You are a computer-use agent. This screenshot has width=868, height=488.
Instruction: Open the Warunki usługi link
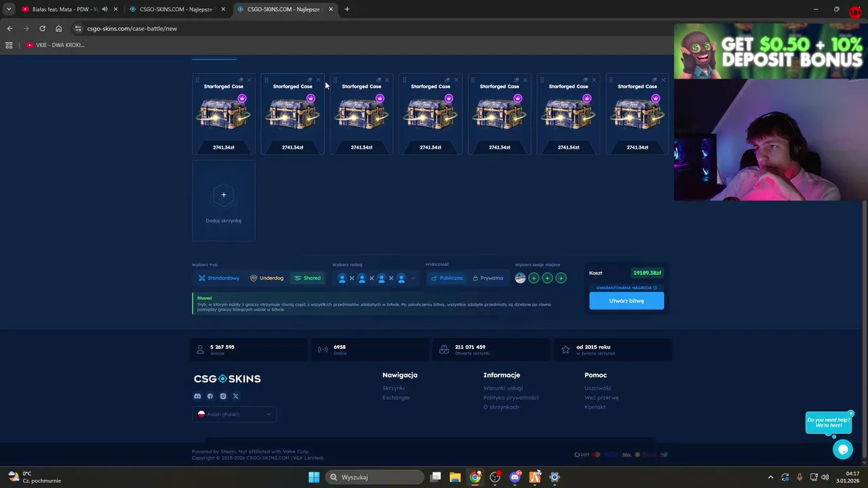pos(503,388)
